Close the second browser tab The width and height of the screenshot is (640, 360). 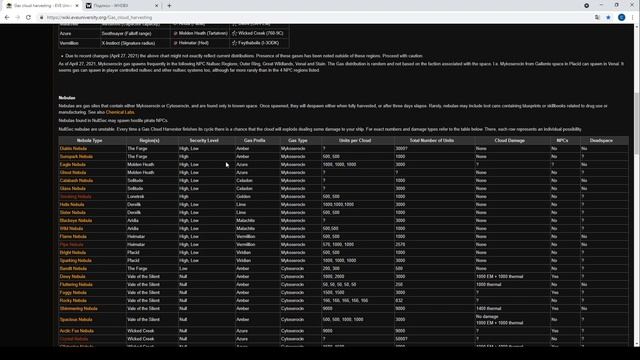(157, 6)
